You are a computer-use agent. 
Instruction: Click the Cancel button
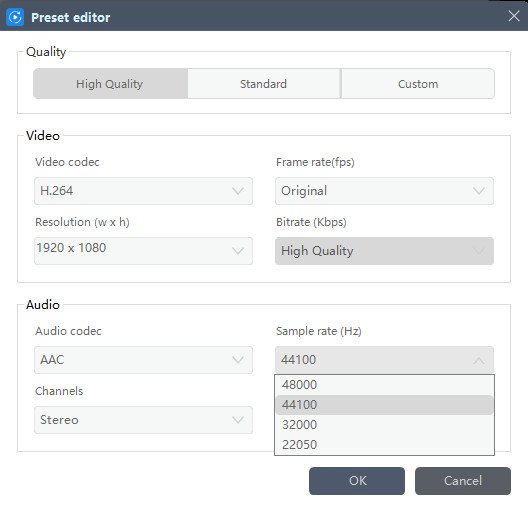(463, 481)
